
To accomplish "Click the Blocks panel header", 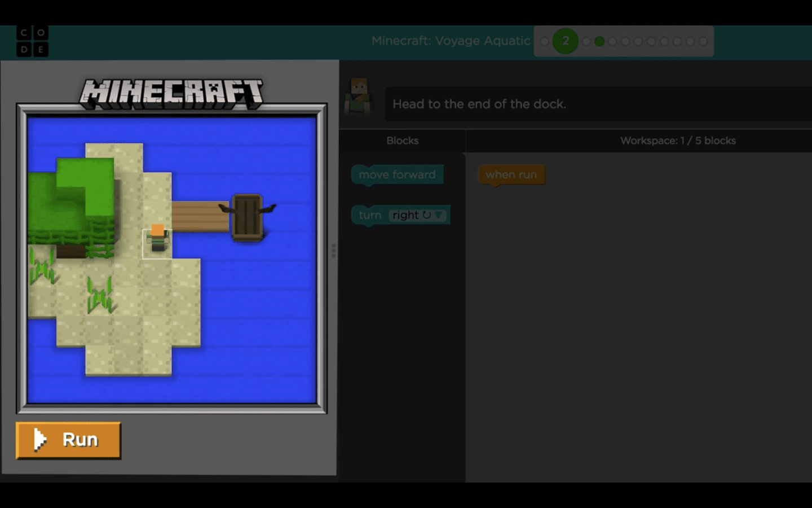I will click(x=402, y=141).
